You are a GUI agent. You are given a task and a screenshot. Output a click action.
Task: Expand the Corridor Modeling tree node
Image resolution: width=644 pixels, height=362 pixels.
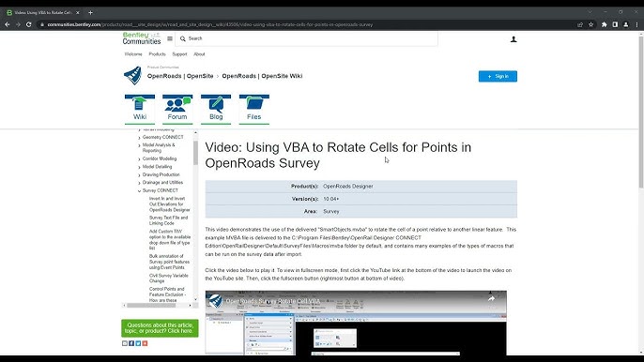139,159
